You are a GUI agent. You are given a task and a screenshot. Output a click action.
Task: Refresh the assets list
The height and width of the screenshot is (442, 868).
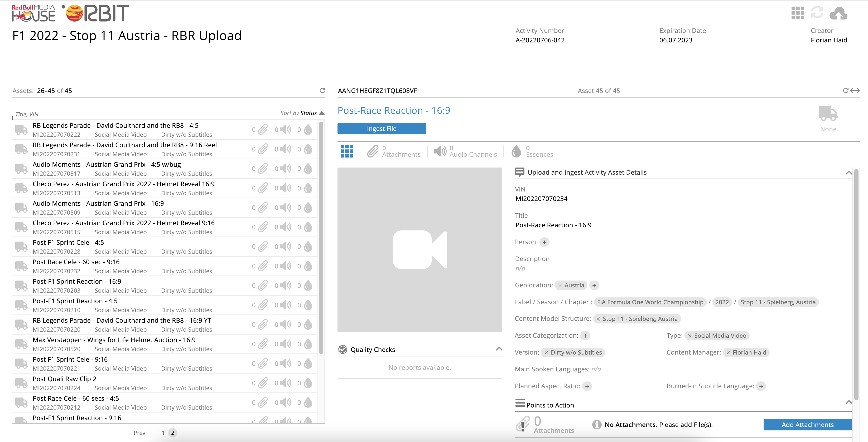322,91
